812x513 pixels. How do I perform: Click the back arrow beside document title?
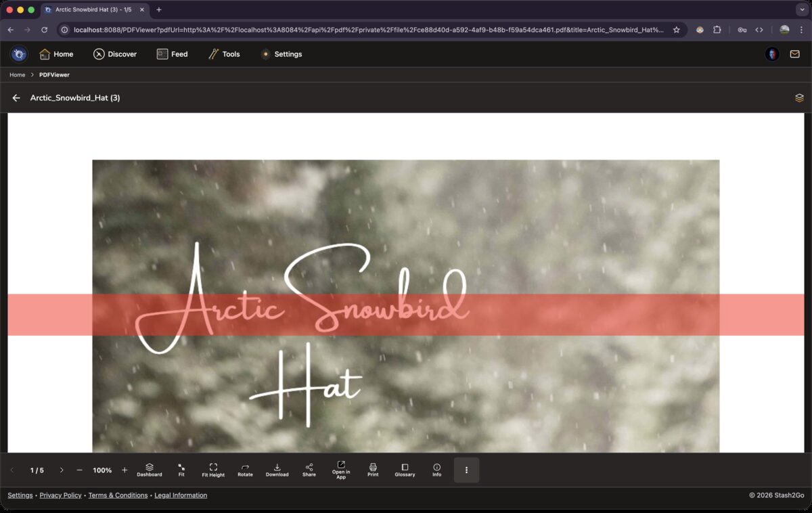point(16,98)
